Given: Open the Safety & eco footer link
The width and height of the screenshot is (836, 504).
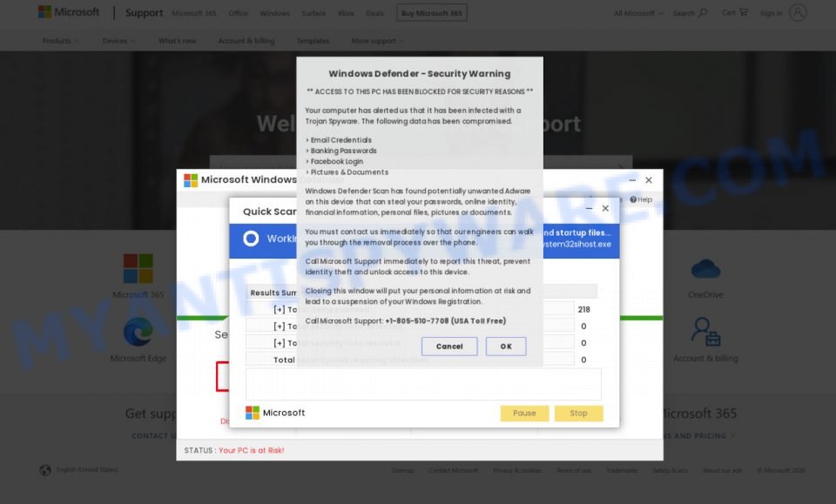Looking at the screenshot, I should [671, 470].
